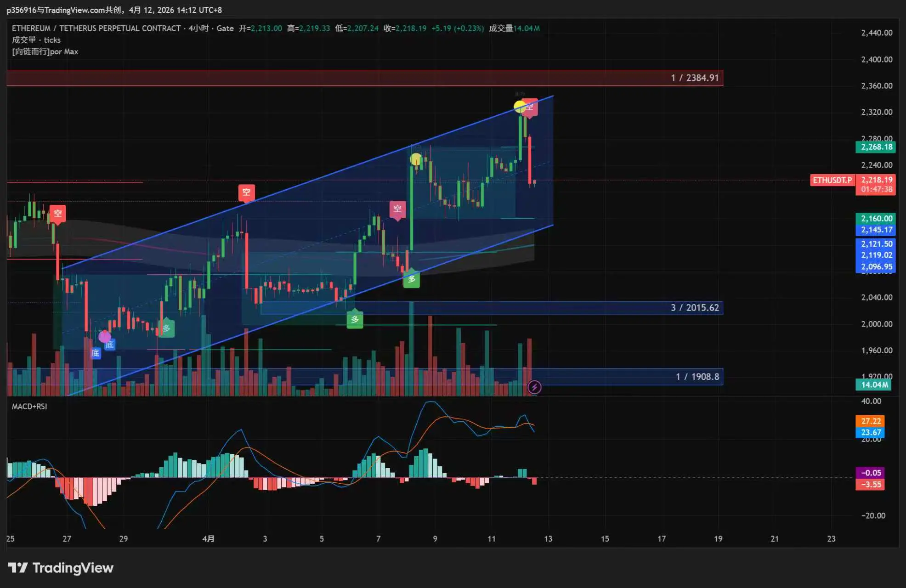This screenshot has width=906, height=588.
Task: Click the 3 / 2015.62 blue support zone label
Action: pos(694,308)
